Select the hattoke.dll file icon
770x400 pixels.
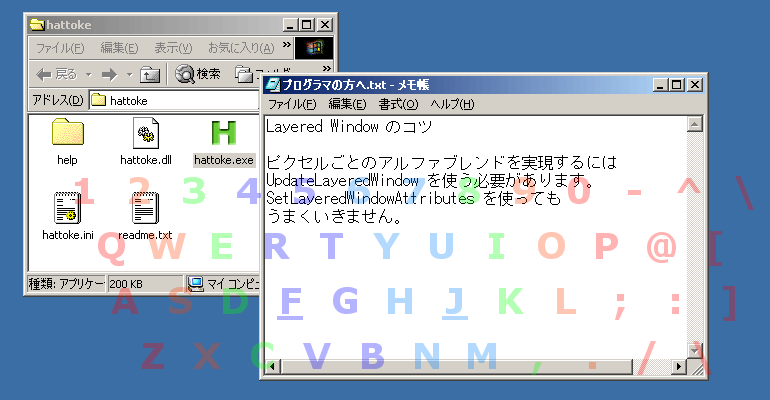tap(146, 133)
